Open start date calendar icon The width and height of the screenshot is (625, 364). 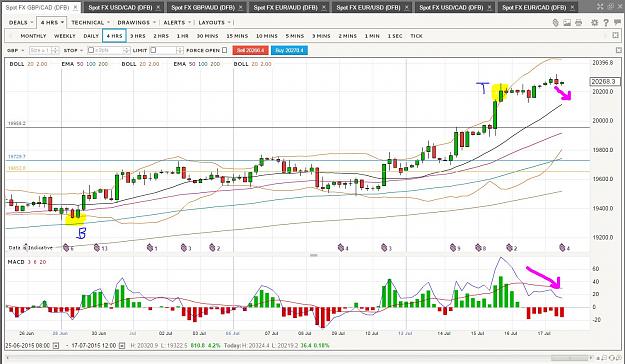[56, 346]
